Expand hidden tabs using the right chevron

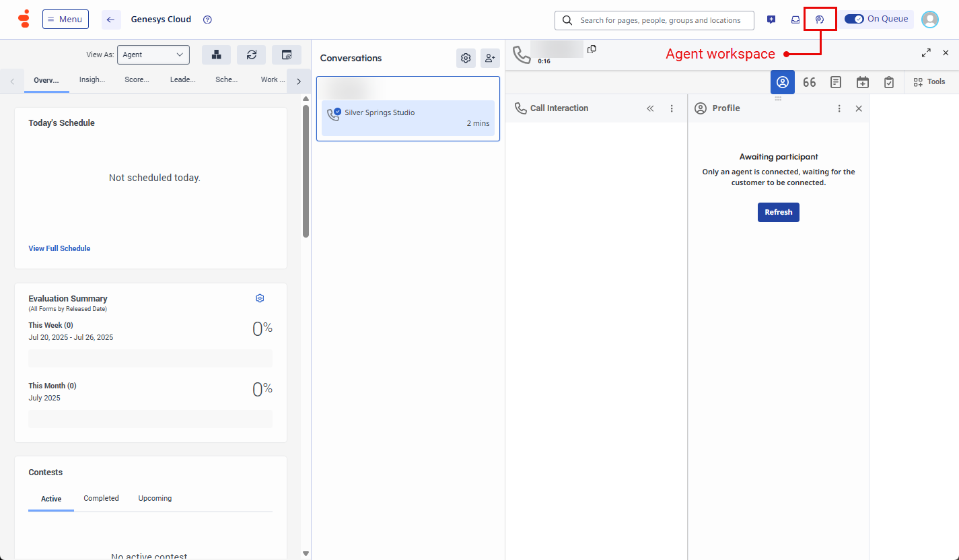(298, 79)
